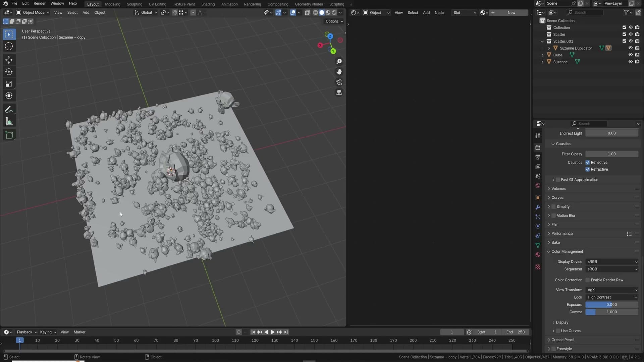644x362 pixels.
Task: Enable the Motion Blur checkbox
Action: click(x=553, y=216)
